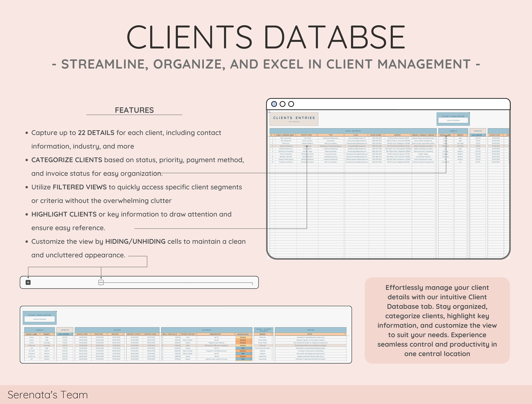Screen dimensions: 532x404
Task: Open the filter on the PHONE NUMBER column
Action: 384,135
